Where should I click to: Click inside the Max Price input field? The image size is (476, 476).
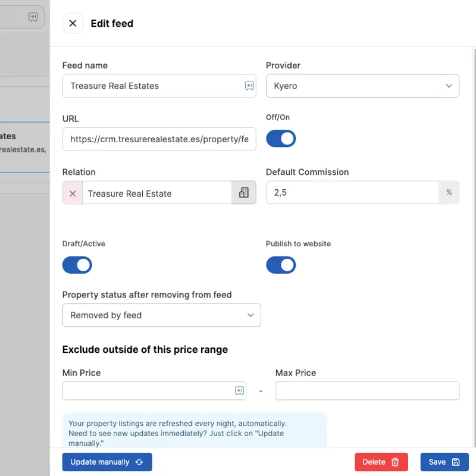point(367,391)
